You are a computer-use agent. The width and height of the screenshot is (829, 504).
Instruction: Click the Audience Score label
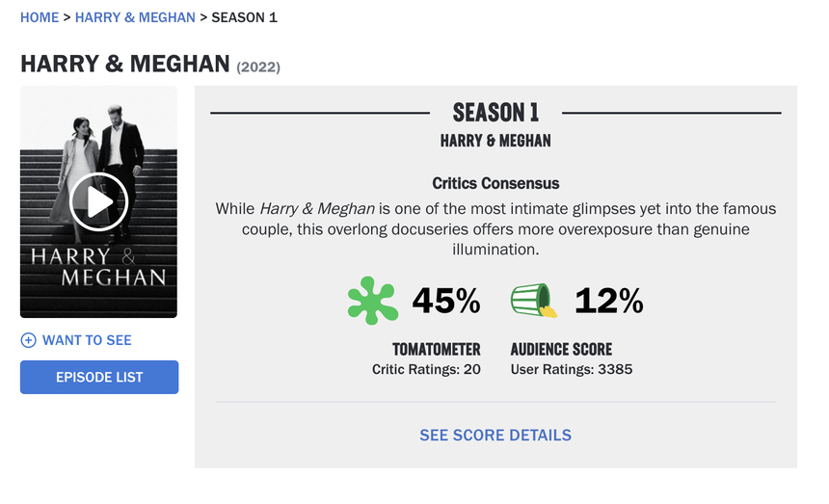(561, 349)
